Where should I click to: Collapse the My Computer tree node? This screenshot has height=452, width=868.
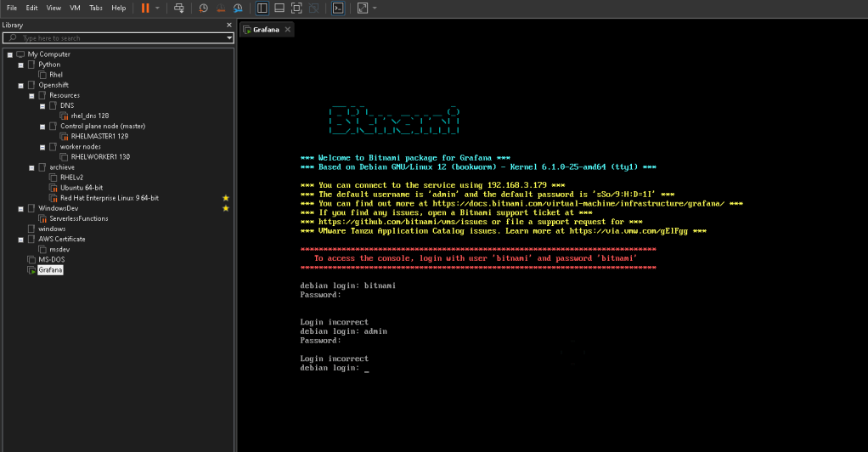coord(10,55)
